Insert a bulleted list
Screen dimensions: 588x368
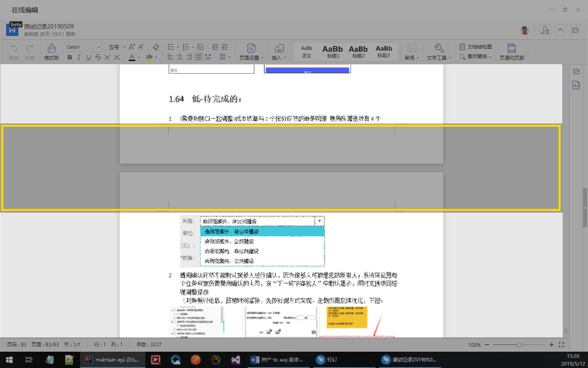171,47
